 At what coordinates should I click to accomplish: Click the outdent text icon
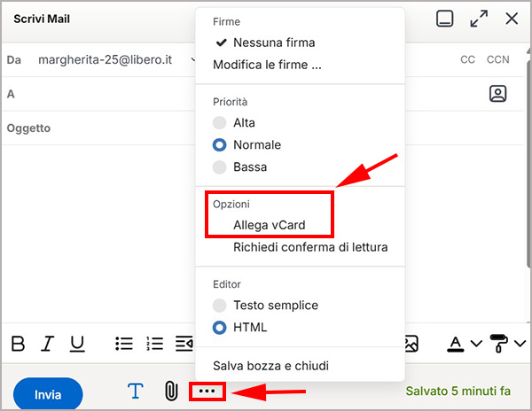click(184, 344)
